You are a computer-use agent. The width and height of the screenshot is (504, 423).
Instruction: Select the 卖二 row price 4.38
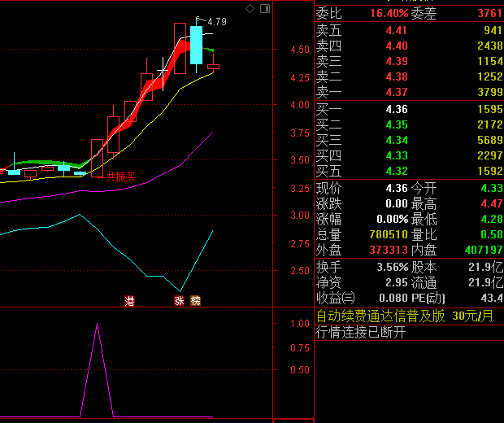397,77
